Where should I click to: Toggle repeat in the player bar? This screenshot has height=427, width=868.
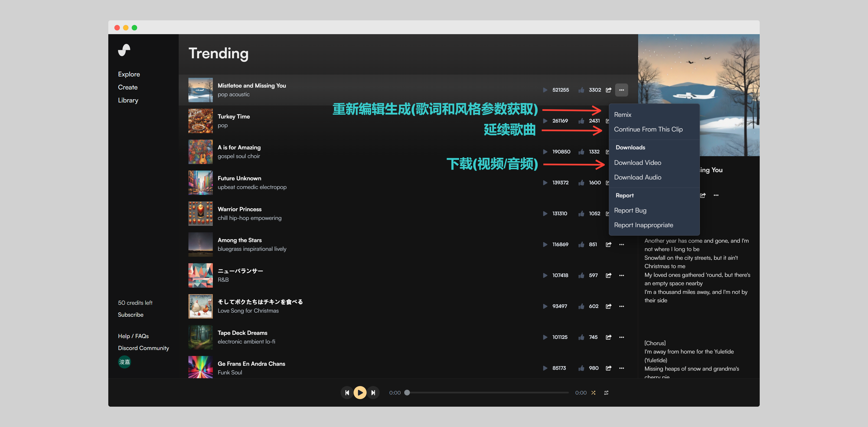click(606, 393)
